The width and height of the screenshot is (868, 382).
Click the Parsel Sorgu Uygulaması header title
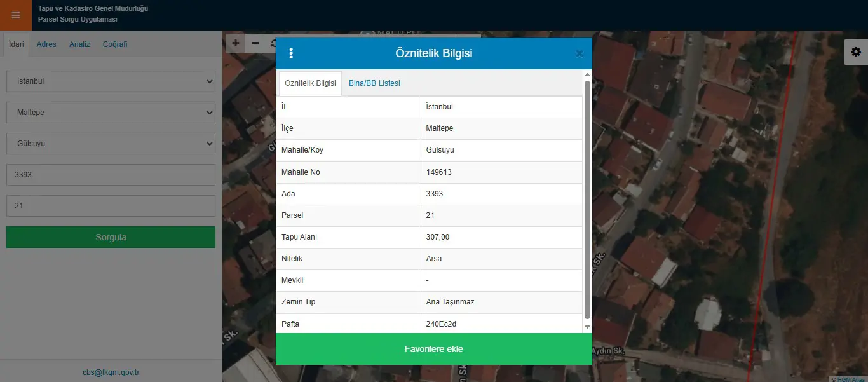click(78, 20)
